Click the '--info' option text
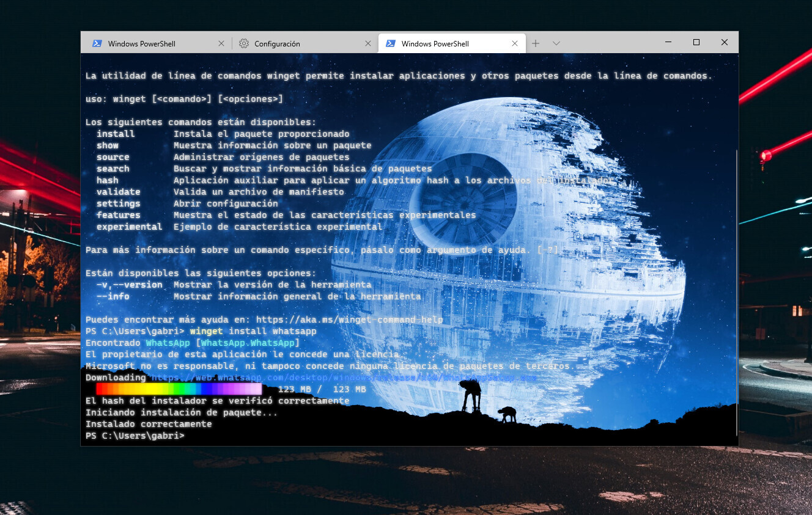The image size is (812, 515). [113, 296]
